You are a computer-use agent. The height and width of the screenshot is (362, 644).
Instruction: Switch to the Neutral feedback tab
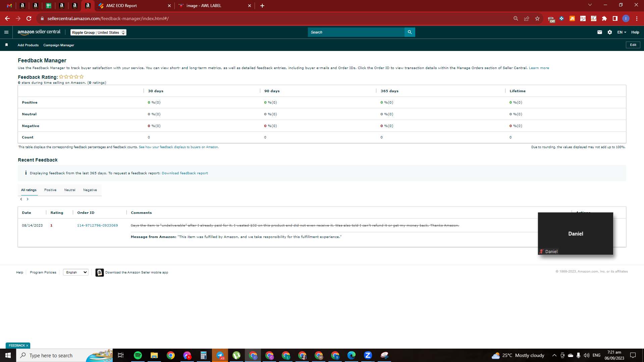70,190
